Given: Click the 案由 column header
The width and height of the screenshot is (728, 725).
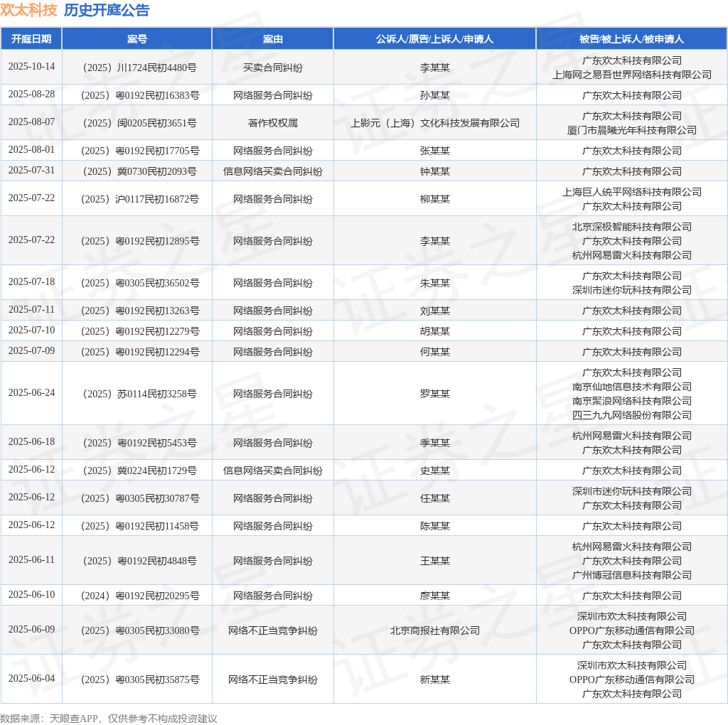Looking at the screenshot, I should tap(272, 39).
